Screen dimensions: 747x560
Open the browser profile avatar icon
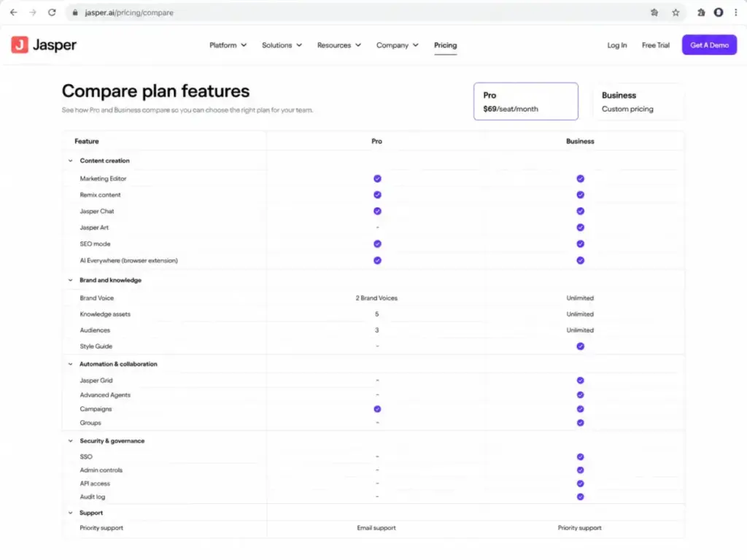(x=719, y=12)
